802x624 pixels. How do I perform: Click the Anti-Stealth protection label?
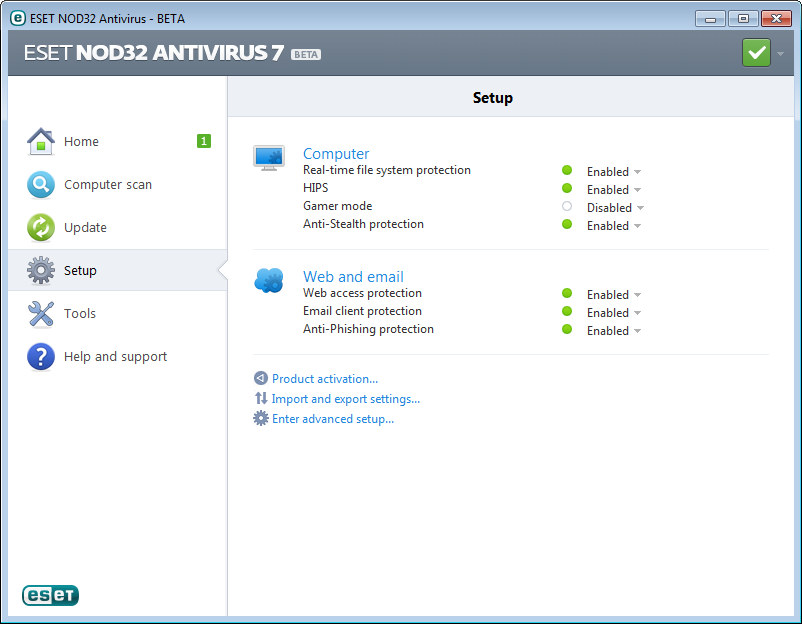[363, 224]
